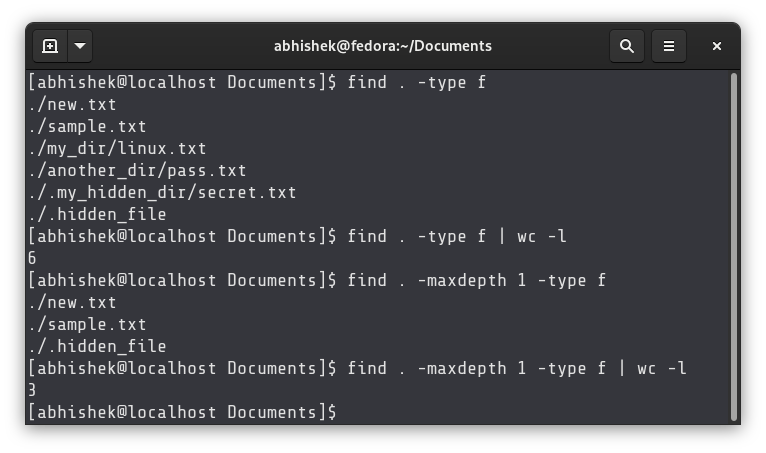Viewport: 766px width, 453px height.
Task: Open the terminal search tool
Action: coord(627,46)
